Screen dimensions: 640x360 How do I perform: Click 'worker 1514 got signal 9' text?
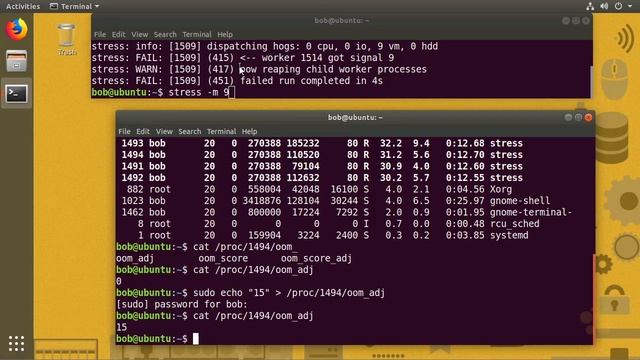pos(328,58)
